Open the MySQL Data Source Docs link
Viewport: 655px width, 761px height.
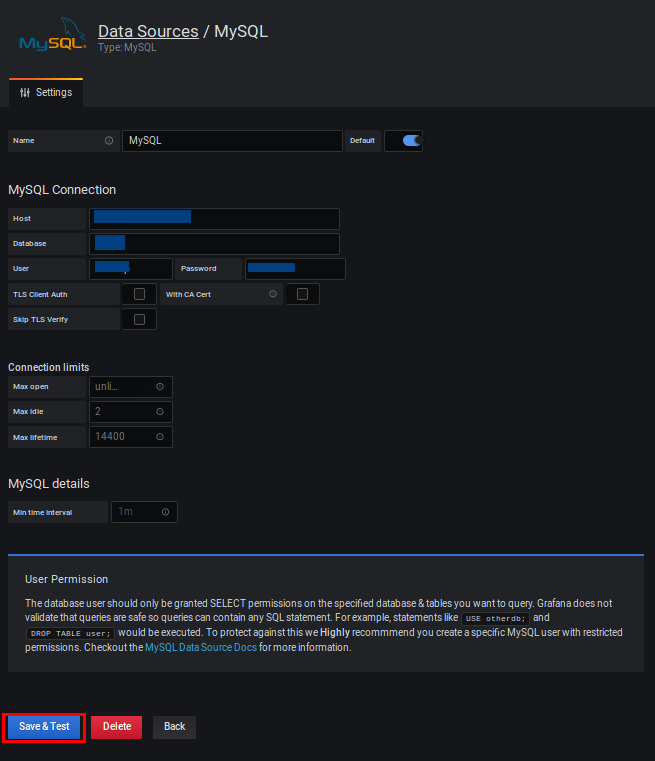click(x=201, y=647)
